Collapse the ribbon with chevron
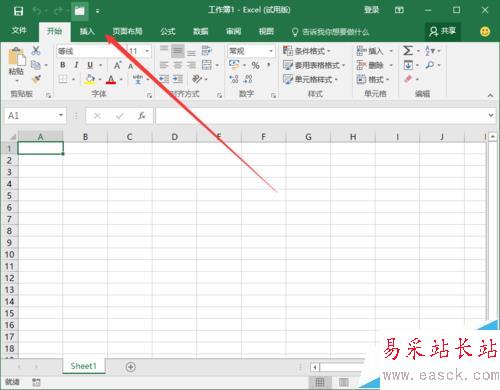500x390 pixels. tap(490, 95)
